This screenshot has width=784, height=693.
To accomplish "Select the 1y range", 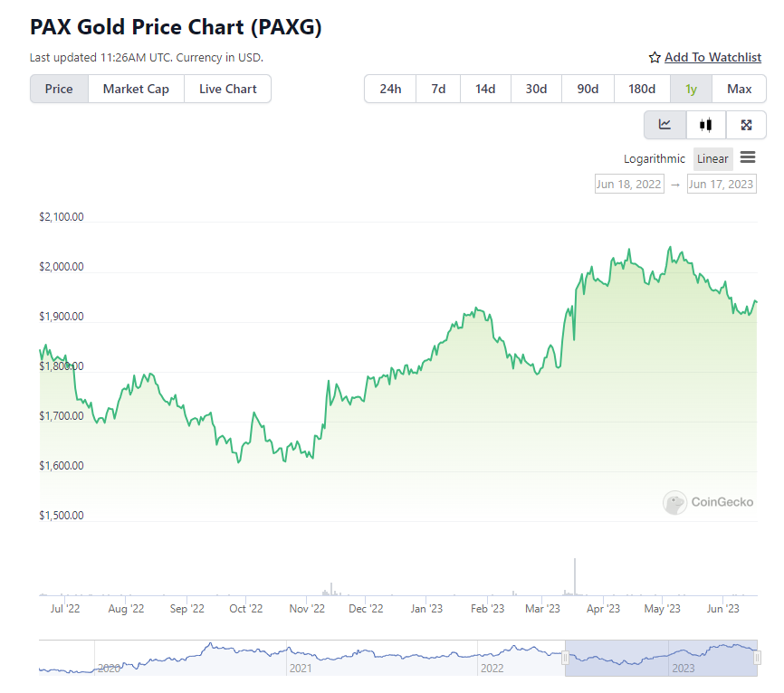I will [691, 89].
